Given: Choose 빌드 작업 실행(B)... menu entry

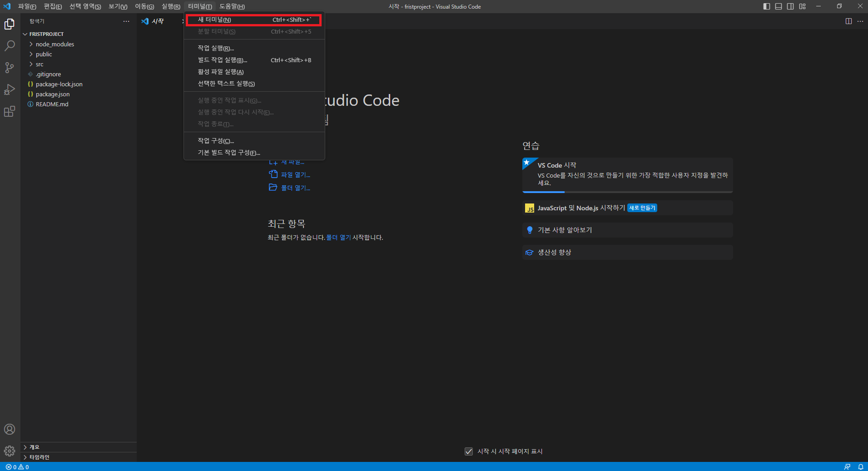Looking at the screenshot, I should (254, 60).
